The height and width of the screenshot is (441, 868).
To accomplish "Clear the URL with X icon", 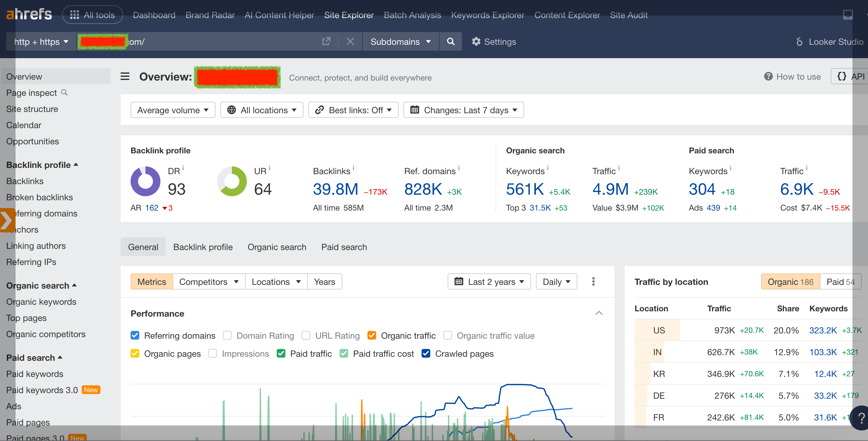I will [350, 41].
